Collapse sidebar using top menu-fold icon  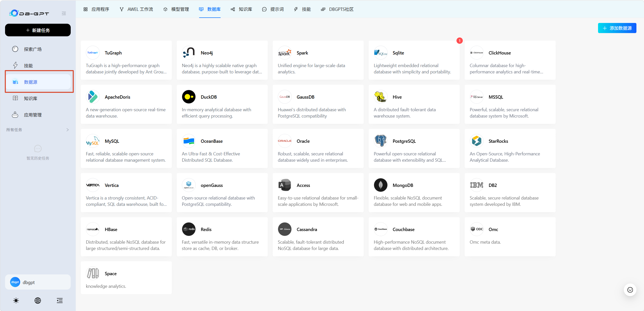click(x=64, y=13)
